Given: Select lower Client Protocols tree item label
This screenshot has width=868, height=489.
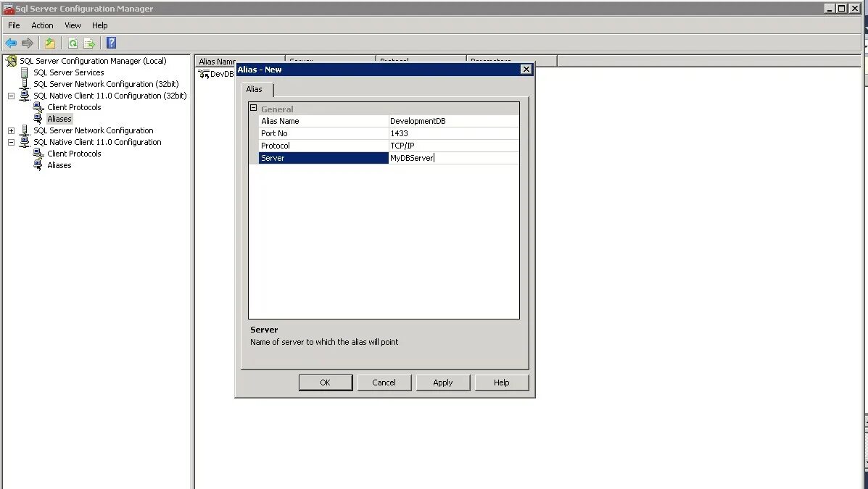Looking at the screenshot, I should pyautogui.click(x=74, y=154).
